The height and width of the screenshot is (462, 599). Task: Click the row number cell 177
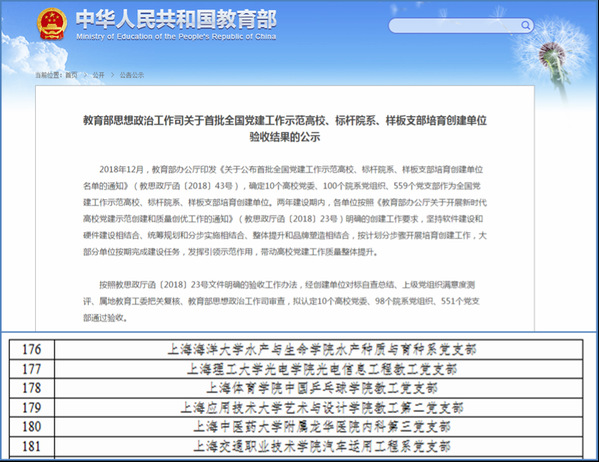(32, 369)
